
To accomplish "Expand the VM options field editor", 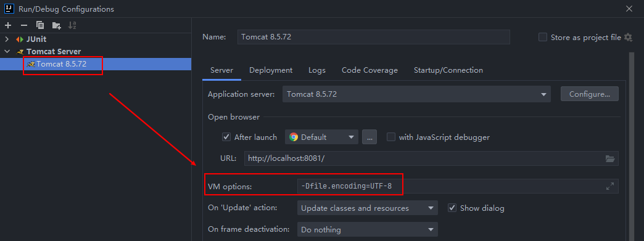I will coord(610,186).
